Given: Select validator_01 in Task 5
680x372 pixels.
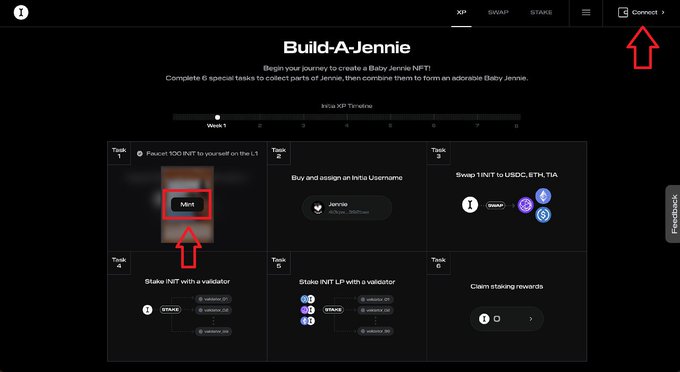Looking at the screenshot, I should (376, 299).
